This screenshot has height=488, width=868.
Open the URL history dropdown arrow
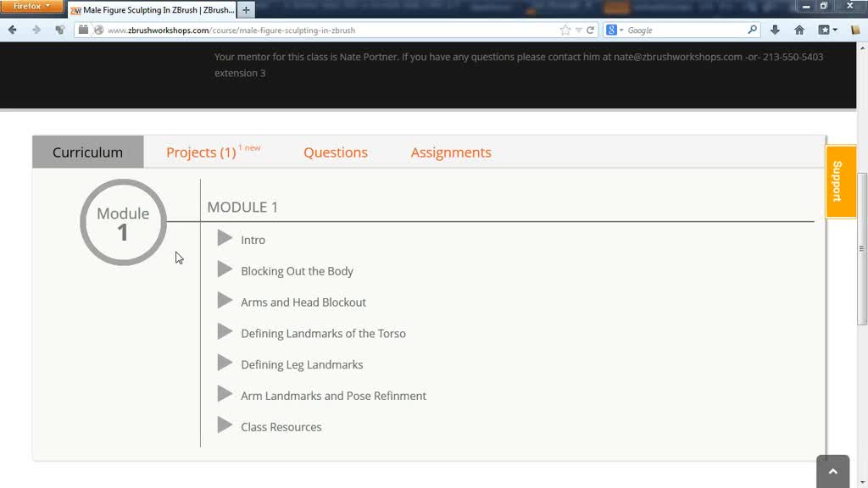(578, 30)
